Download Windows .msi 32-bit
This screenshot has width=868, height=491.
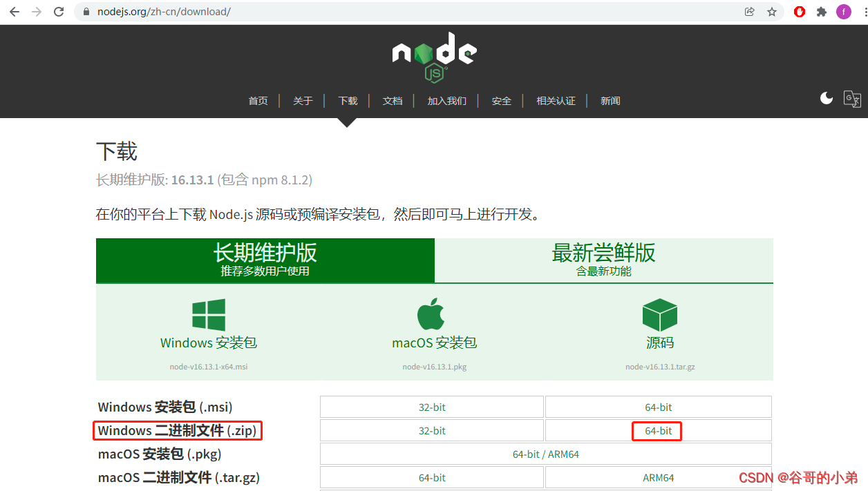pos(432,407)
